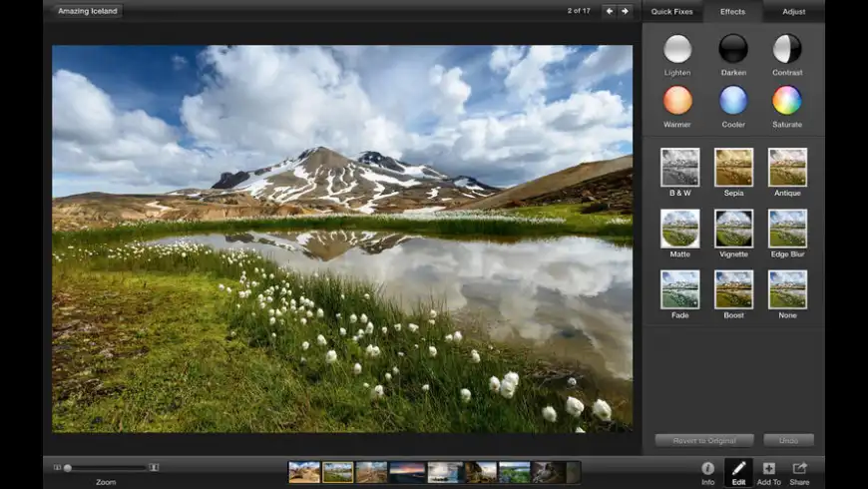Apply the Darken effect
868x489 pixels.
(733, 49)
